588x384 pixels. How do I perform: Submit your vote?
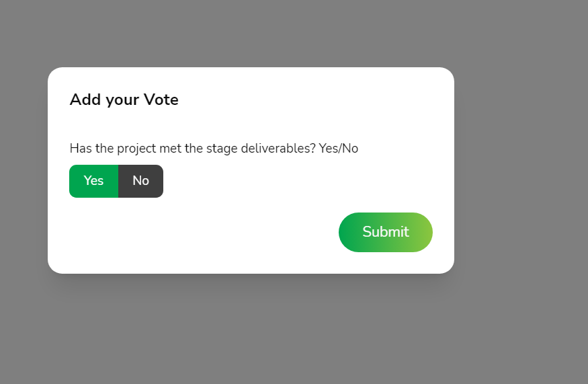click(385, 232)
